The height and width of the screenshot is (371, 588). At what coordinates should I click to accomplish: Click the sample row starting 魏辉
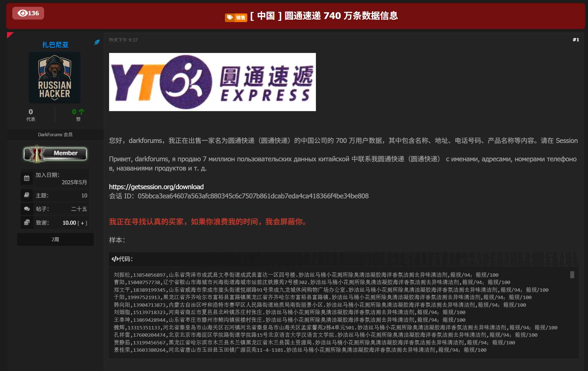point(336,328)
